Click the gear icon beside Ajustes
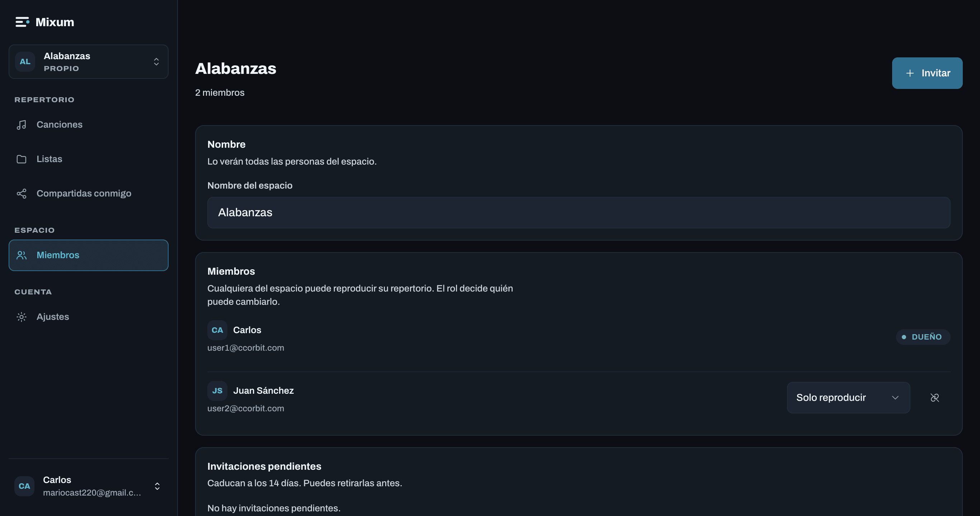Viewport: 980px width, 516px height. point(21,317)
